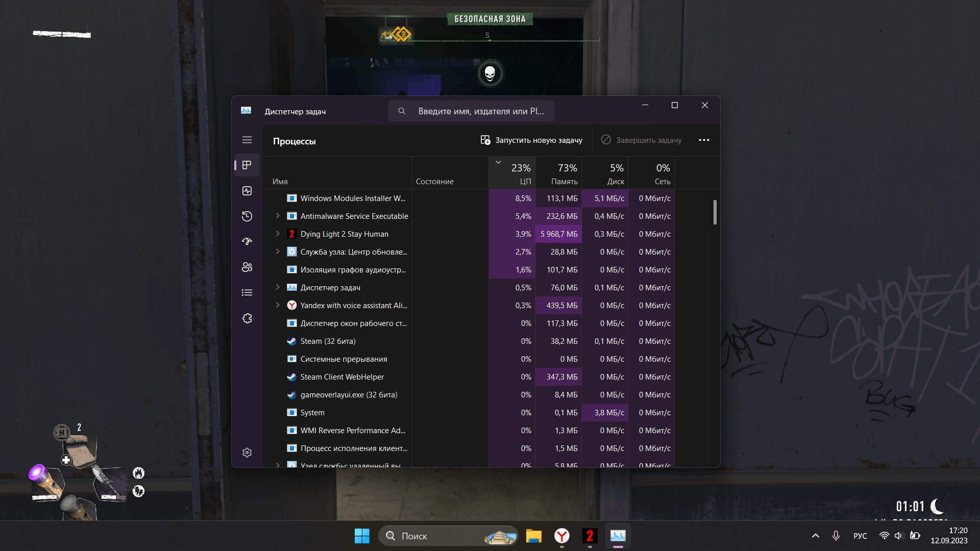Select the Processes page icon in sidebar

tap(247, 165)
